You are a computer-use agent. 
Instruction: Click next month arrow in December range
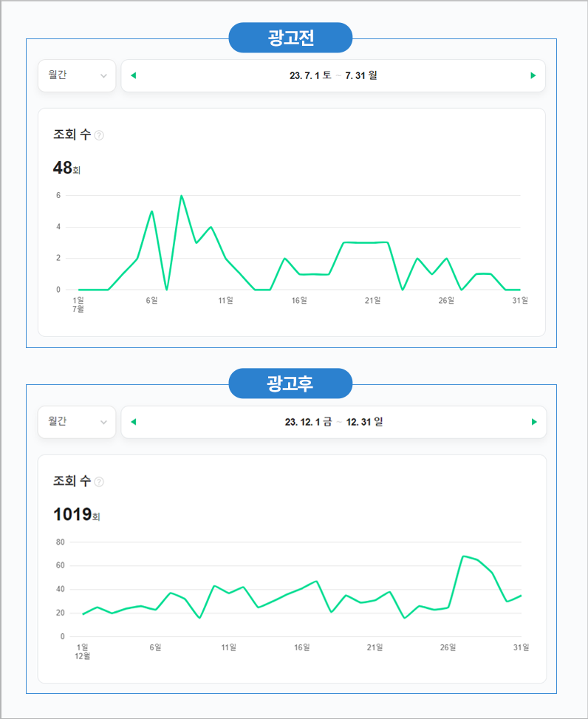(534, 422)
